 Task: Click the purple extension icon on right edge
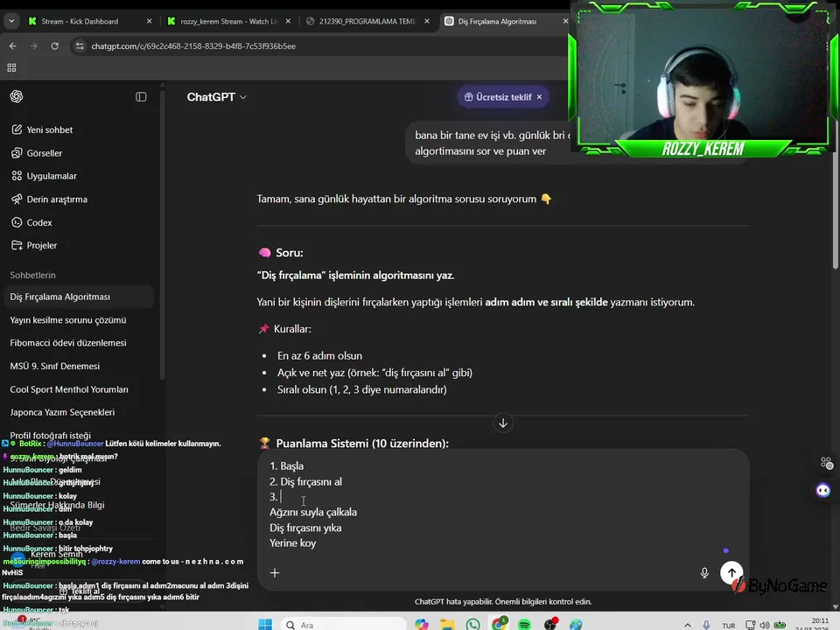[x=823, y=490]
